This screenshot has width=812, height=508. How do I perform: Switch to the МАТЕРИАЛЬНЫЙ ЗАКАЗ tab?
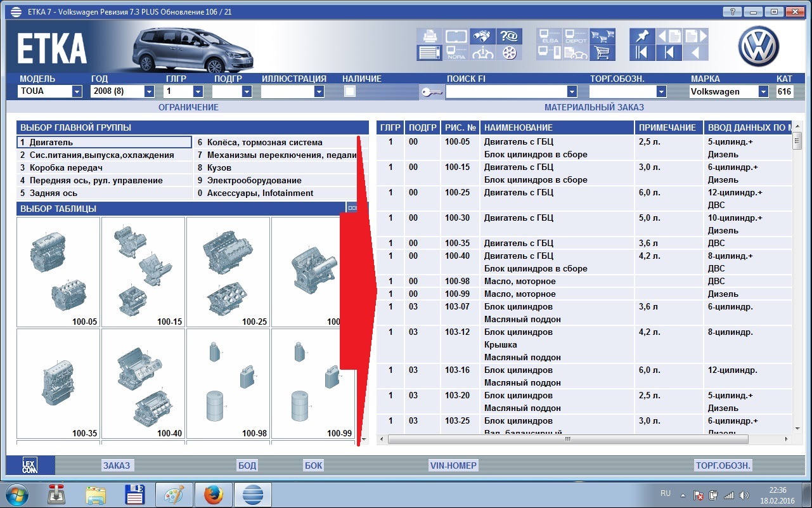[x=594, y=107]
